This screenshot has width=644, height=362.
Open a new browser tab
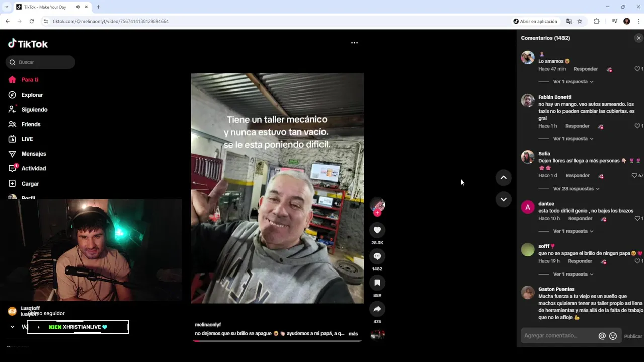98,7
